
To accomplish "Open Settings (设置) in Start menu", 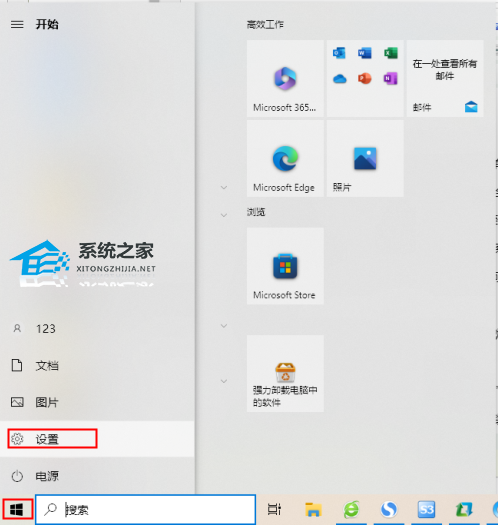I will click(x=97, y=439).
